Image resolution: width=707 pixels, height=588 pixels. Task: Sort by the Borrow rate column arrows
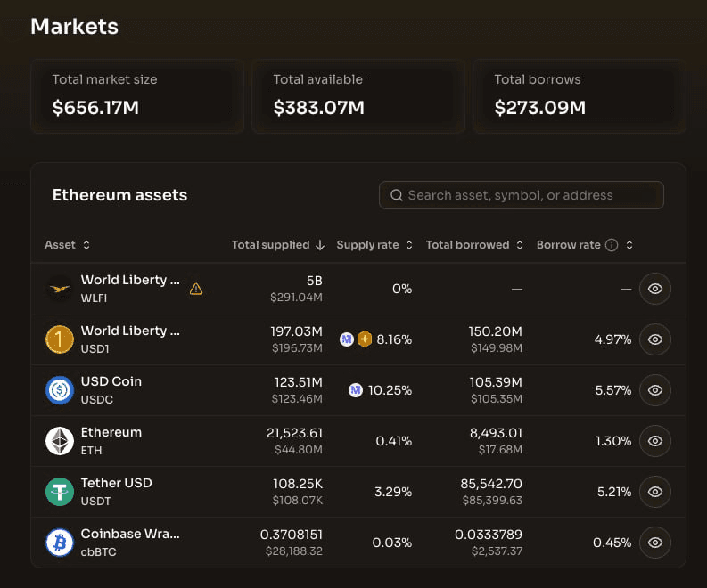pyautogui.click(x=629, y=245)
